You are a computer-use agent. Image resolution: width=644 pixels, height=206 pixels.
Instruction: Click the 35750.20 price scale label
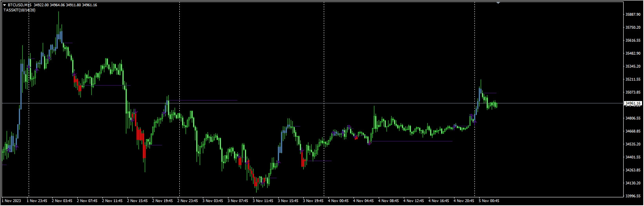click(633, 28)
